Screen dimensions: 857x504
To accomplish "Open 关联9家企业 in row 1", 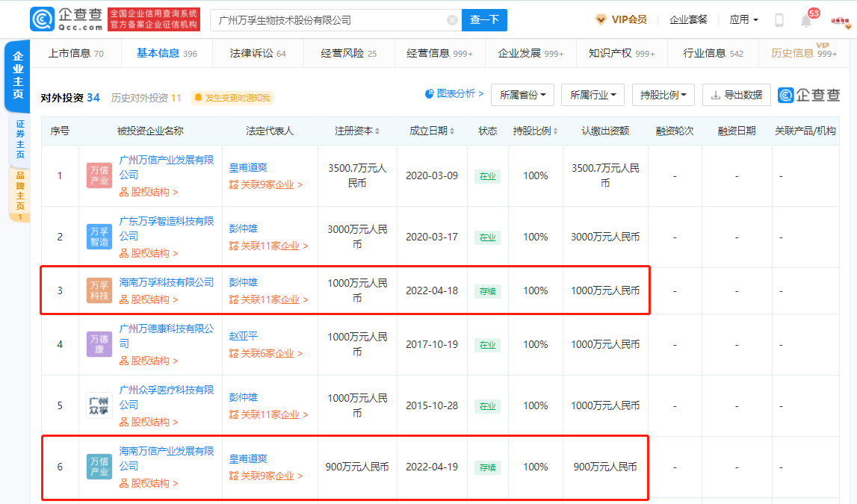I will (x=266, y=184).
